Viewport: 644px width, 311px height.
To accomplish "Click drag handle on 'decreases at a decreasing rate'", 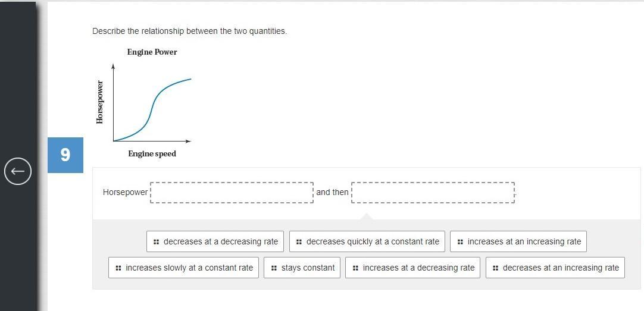I will coord(156,242).
